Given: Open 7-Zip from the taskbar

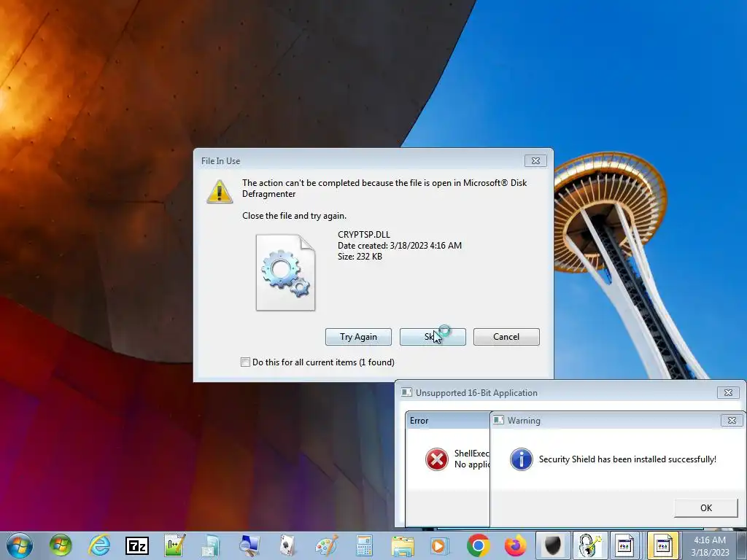Looking at the screenshot, I should [136, 545].
